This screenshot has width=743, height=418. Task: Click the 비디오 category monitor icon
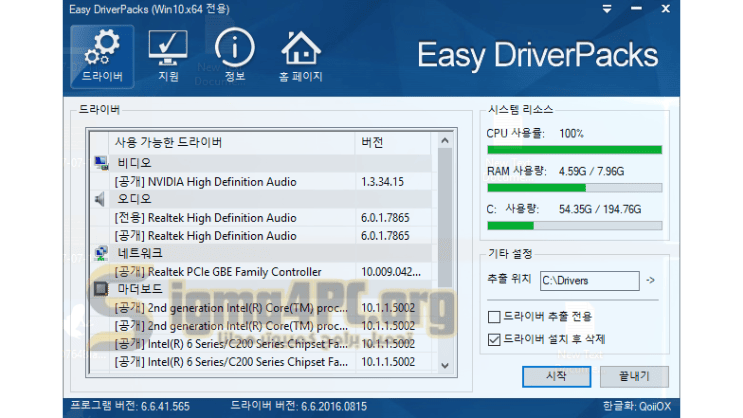pos(100,163)
